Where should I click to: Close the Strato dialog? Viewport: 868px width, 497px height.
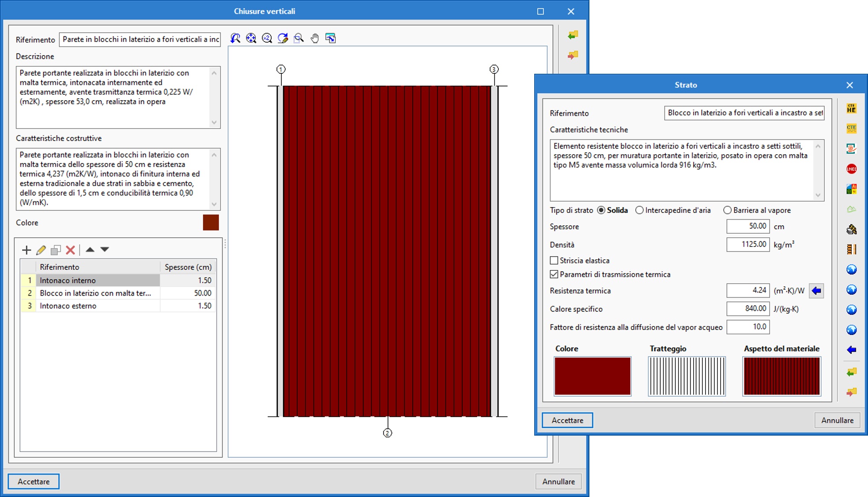coord(849,85)
